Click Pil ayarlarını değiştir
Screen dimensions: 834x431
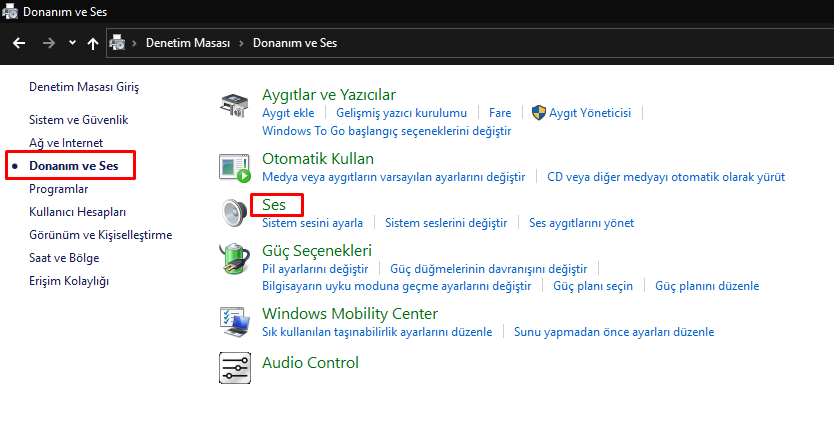[x=315, y=269]
